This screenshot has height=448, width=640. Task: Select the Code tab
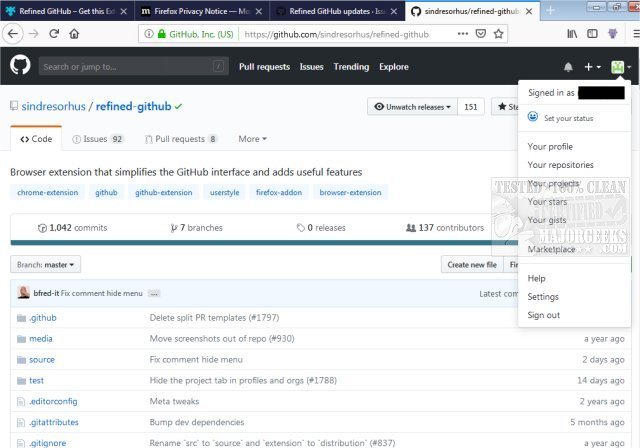[x=36, y=139]
